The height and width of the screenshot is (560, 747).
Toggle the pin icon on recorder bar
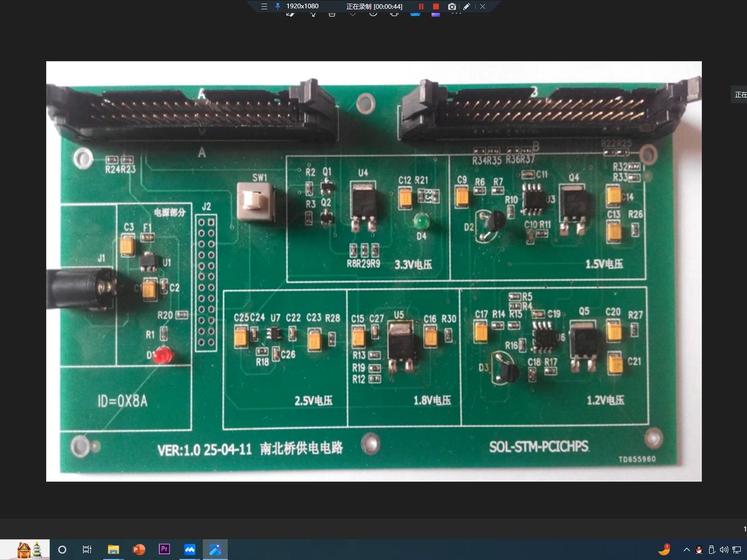[x=278, y=6]
